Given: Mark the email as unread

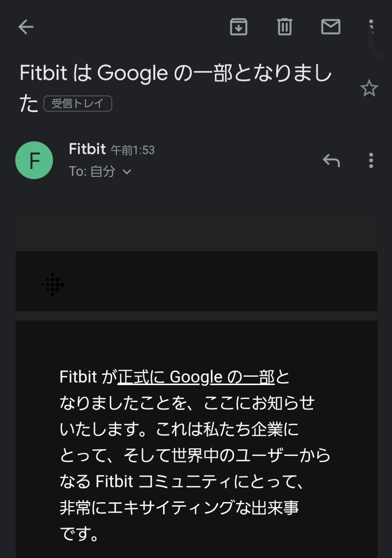Looking at the screenshot, I should coord(331,27).
